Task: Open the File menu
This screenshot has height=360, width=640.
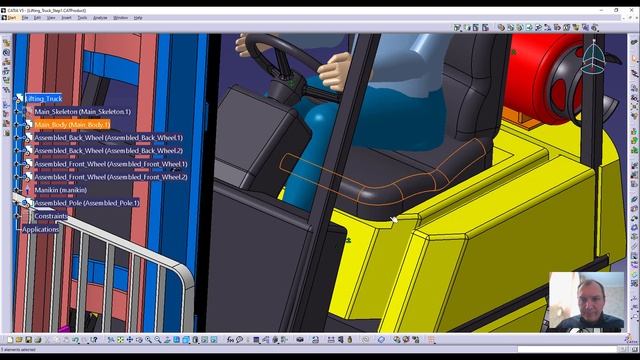Action: (25, 18)
